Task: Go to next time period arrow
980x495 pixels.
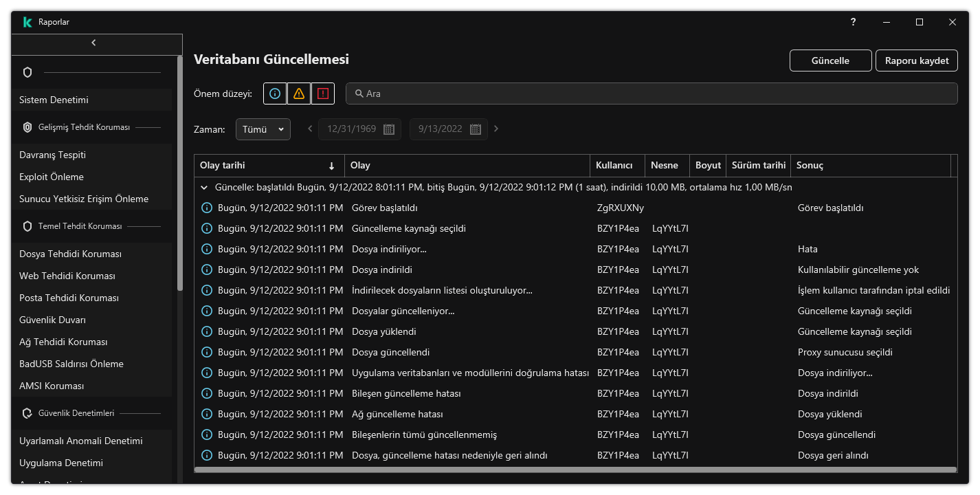Action: pos(496,129)
